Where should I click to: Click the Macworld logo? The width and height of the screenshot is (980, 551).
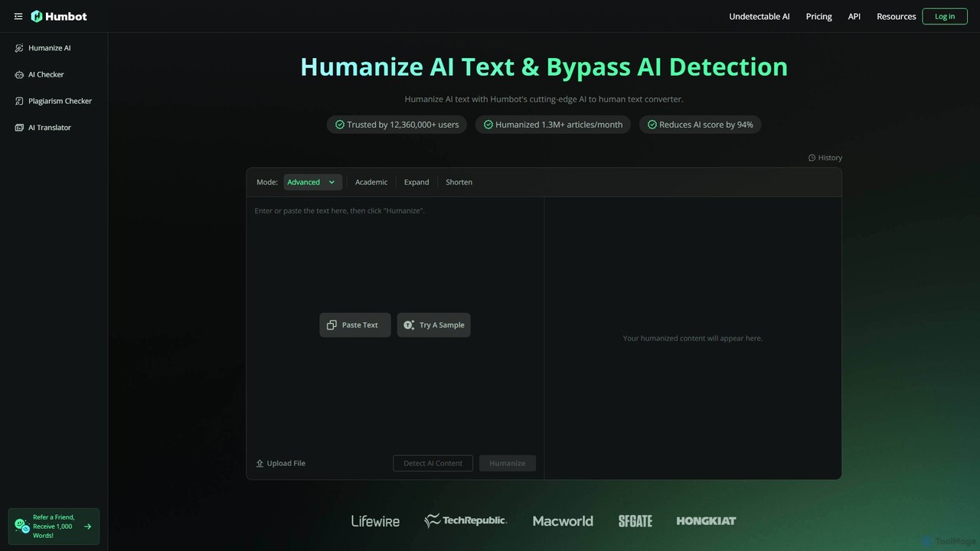563,521
